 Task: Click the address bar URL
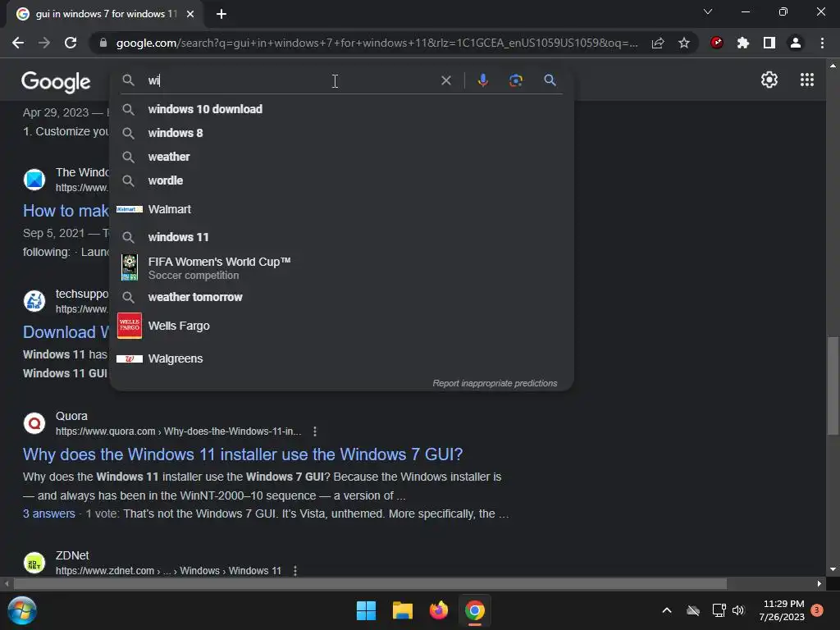[x=377, y=43]
